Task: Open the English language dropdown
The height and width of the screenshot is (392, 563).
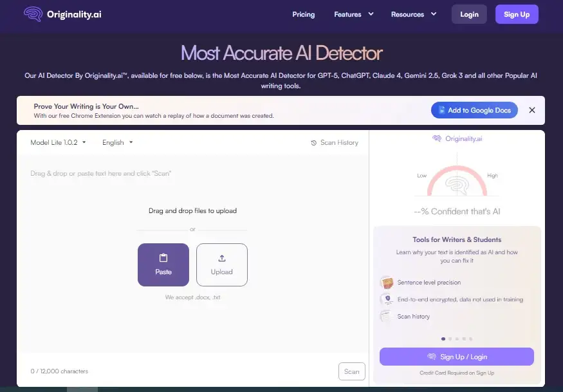Action: coord(116,142)
